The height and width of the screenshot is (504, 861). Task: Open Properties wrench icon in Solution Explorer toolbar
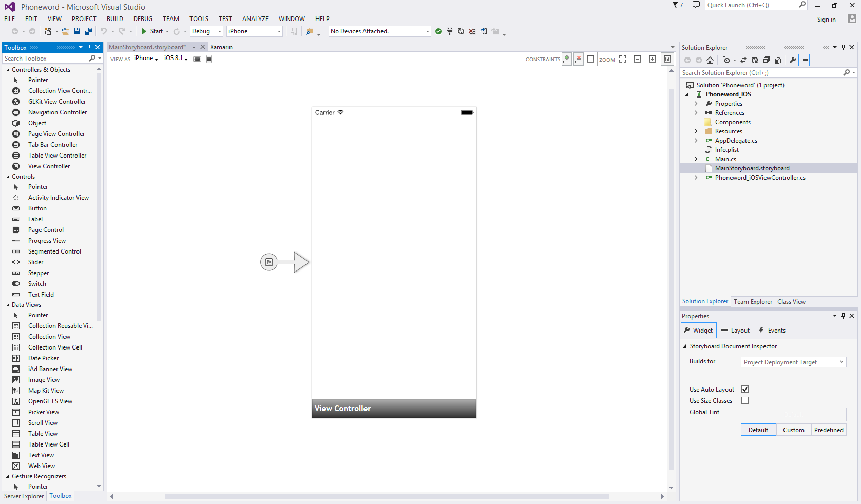pos(793,60)
